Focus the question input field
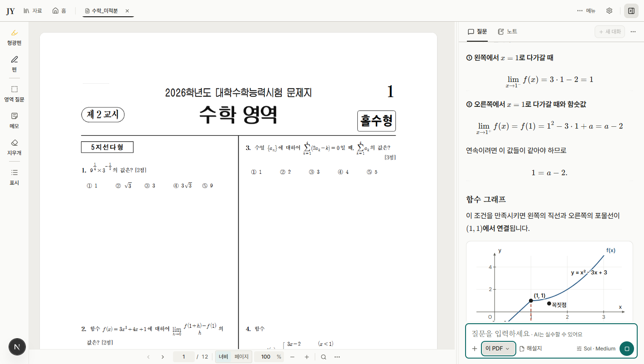 (x=552, y=334)
